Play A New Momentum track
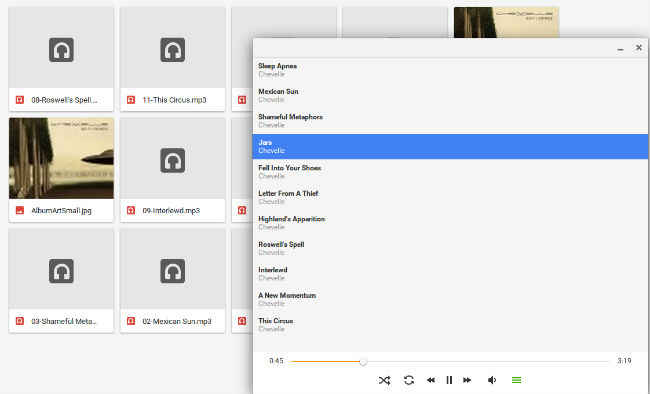 [450, 299]
